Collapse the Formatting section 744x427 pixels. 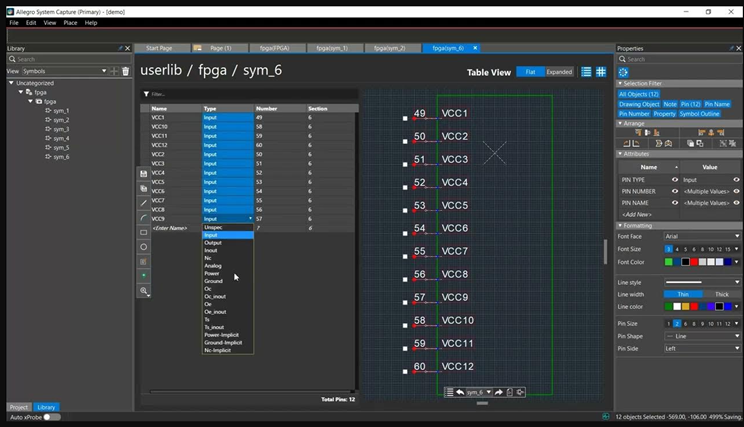(620, 226)
